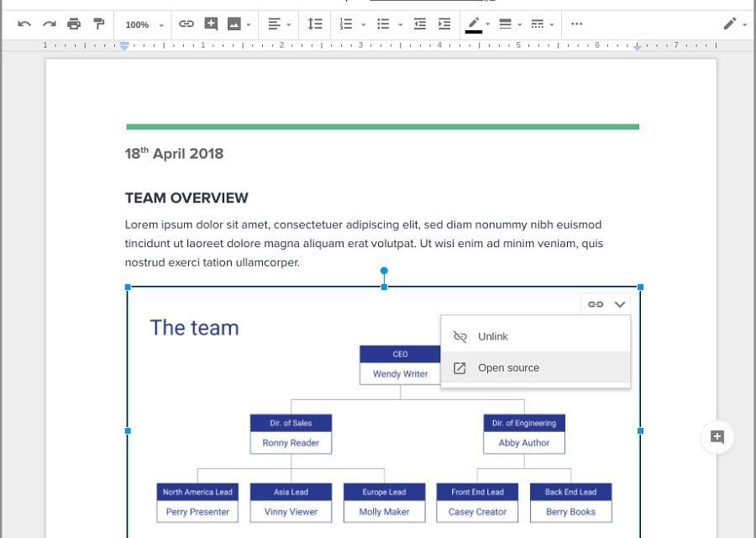Expand border color dropdown arrow
756x538 pixels.
tap(487, 24)
